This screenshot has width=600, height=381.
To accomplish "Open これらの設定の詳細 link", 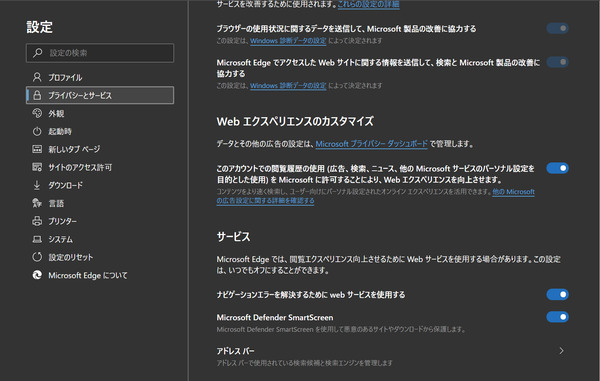I will tap(368, 4).
